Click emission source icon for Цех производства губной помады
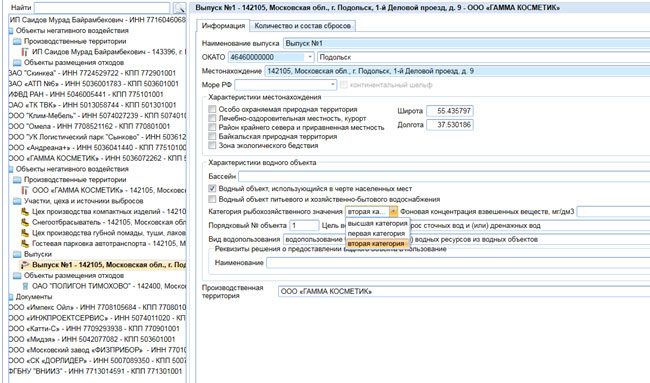The height and width of the screenshot is (383, 650). click(25, 233)
